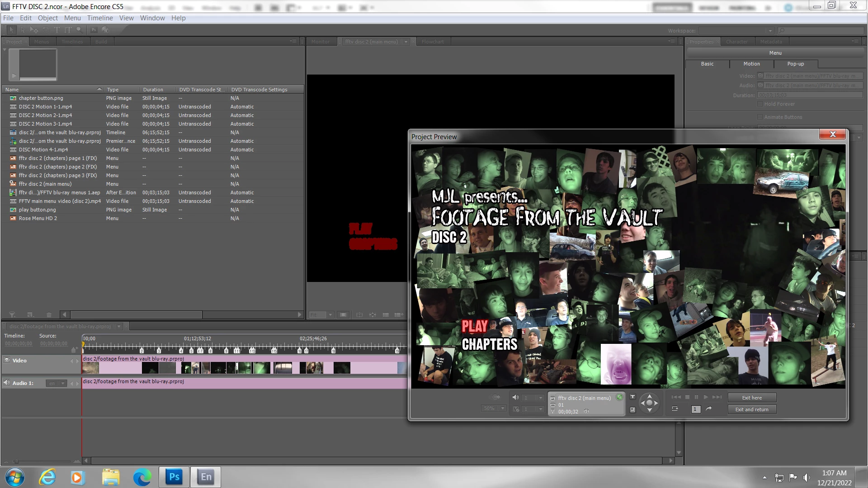Click the Exit here button

[x=752, y=398]
